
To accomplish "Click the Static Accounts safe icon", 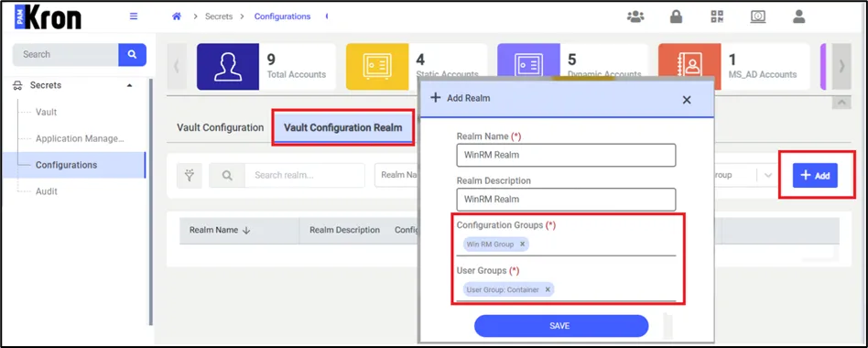I will point(377,66).
